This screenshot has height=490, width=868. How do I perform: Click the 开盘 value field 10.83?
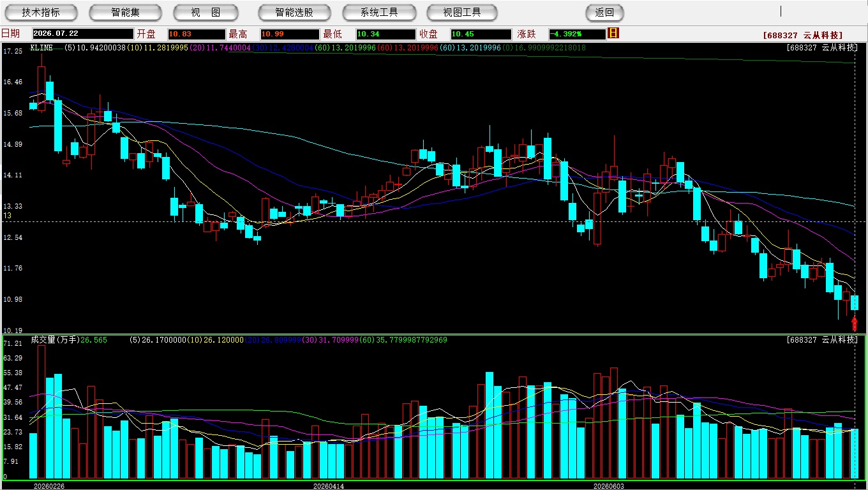[196, 34]
